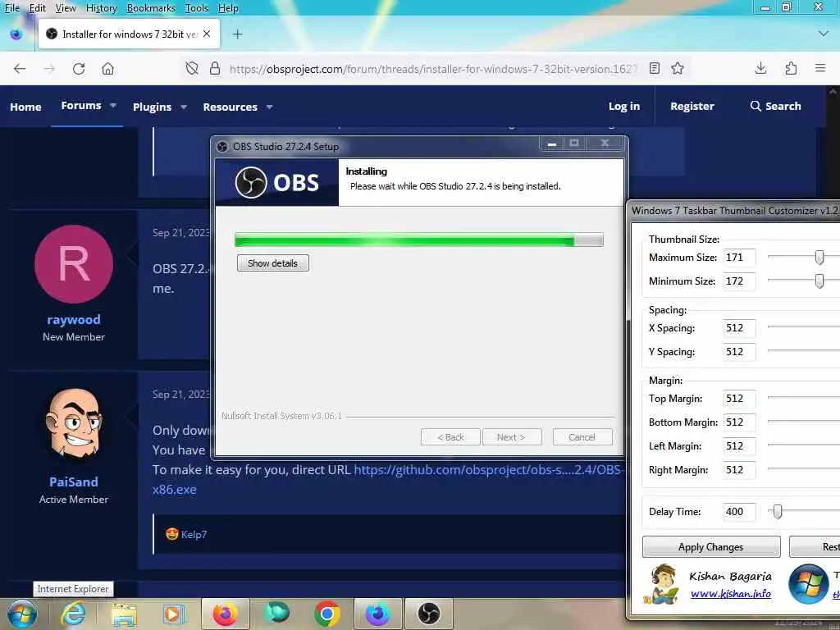
Task: Open the Bookmarks menu
Action: [x=151, y=8]
